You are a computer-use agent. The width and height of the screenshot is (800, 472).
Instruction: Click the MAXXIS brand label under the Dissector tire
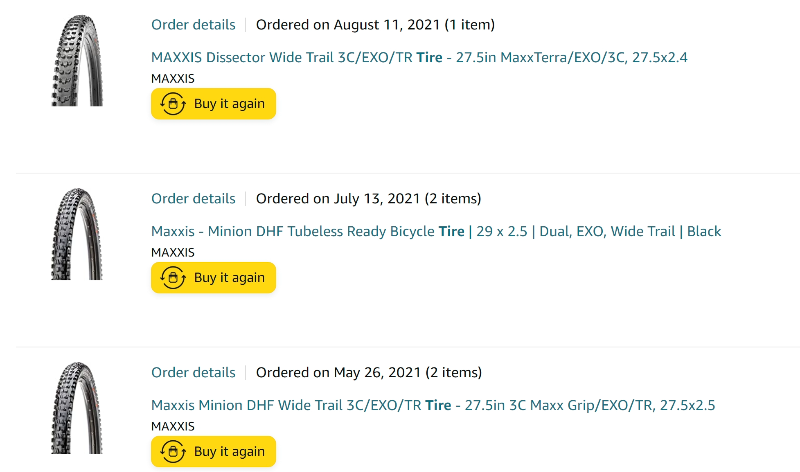pyautogui.click(x=173, y=78)
